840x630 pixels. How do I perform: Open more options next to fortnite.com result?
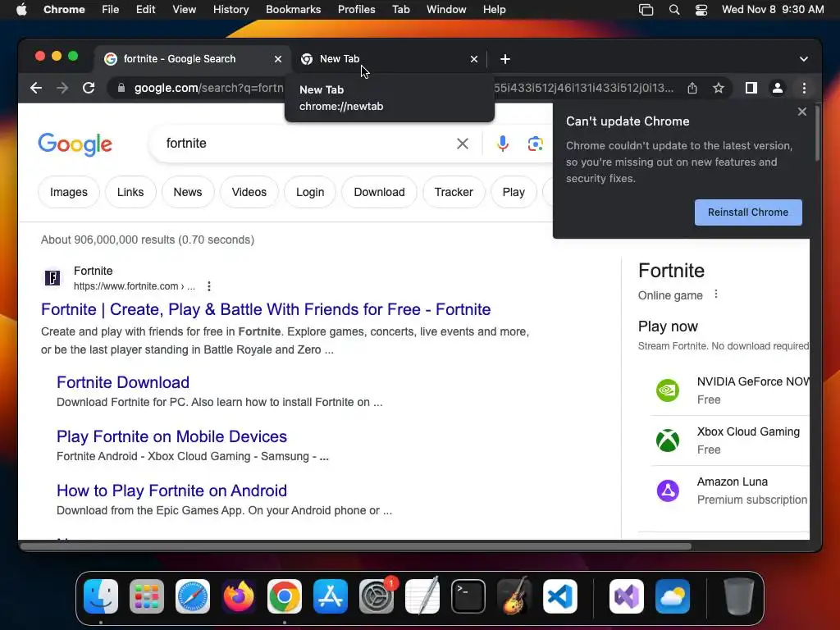pyautogui.click(x=209, y=286)
